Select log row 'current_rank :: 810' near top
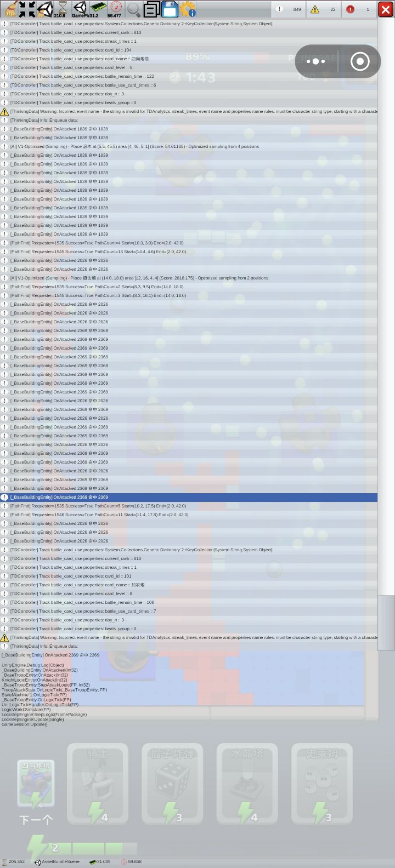 [x=189, y=32]
